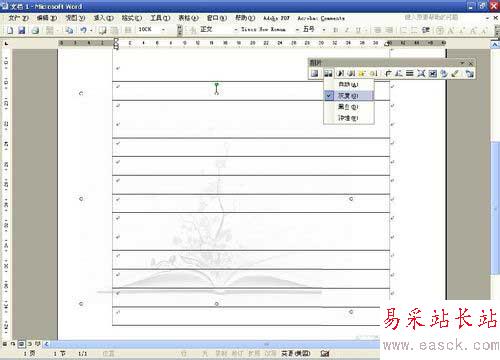Click the More Brightness sun icon
Viewport: 500px width, 360px height.
(362, 74)
